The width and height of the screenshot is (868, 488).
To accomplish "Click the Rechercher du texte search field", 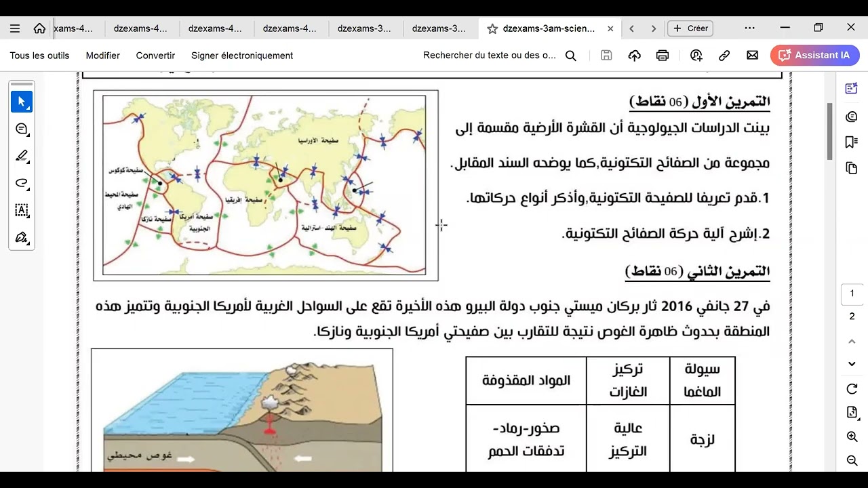I will point(490,56).
